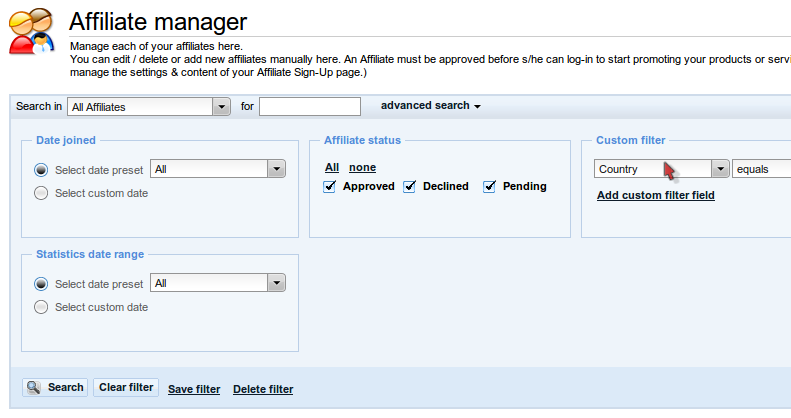Select custom date under Date joined
This screenshot has width=791, height=418.
[41, 193]
